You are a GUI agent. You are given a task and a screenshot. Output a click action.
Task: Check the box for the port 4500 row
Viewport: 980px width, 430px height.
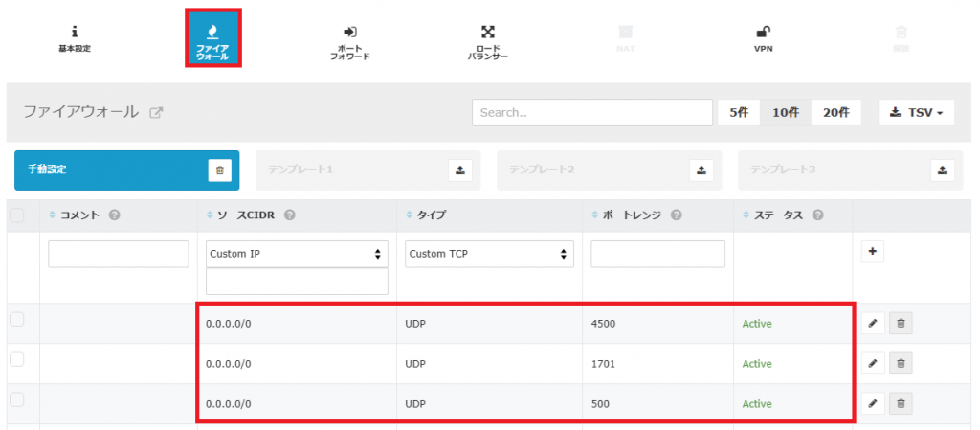pos(17,320)
